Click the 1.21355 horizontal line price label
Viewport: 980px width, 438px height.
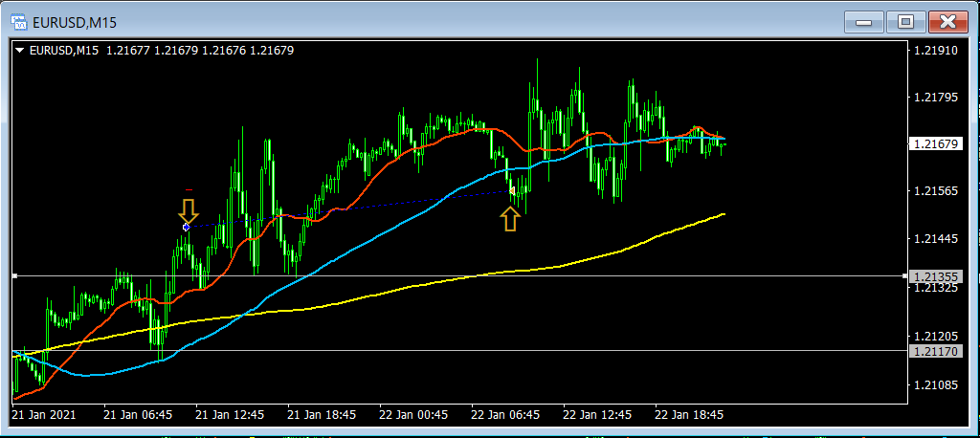point(936,276)
